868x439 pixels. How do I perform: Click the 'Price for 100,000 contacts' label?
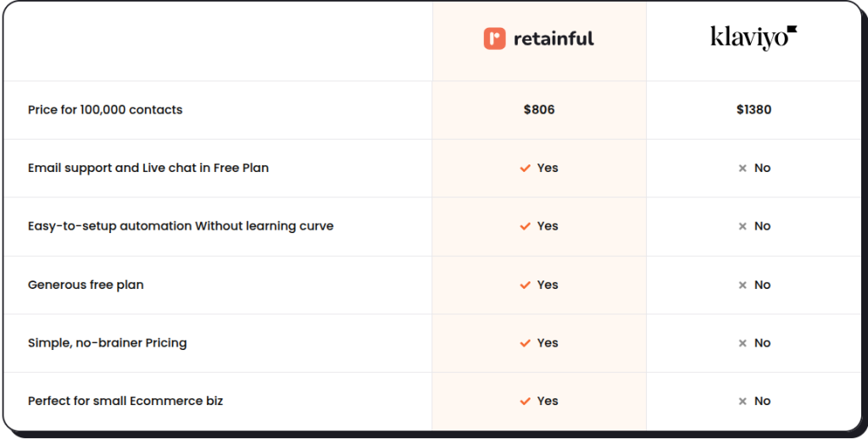105,109
